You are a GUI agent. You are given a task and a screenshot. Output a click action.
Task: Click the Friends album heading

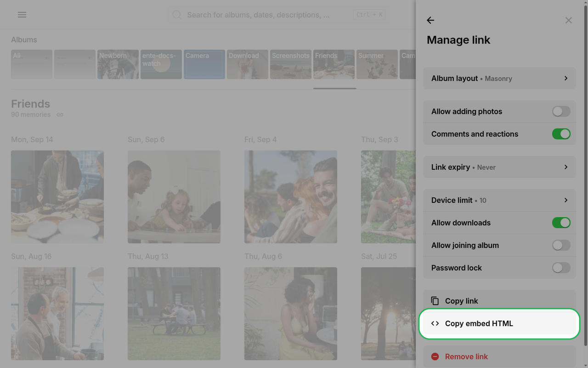pyautogui.click(x=30, y=104)
